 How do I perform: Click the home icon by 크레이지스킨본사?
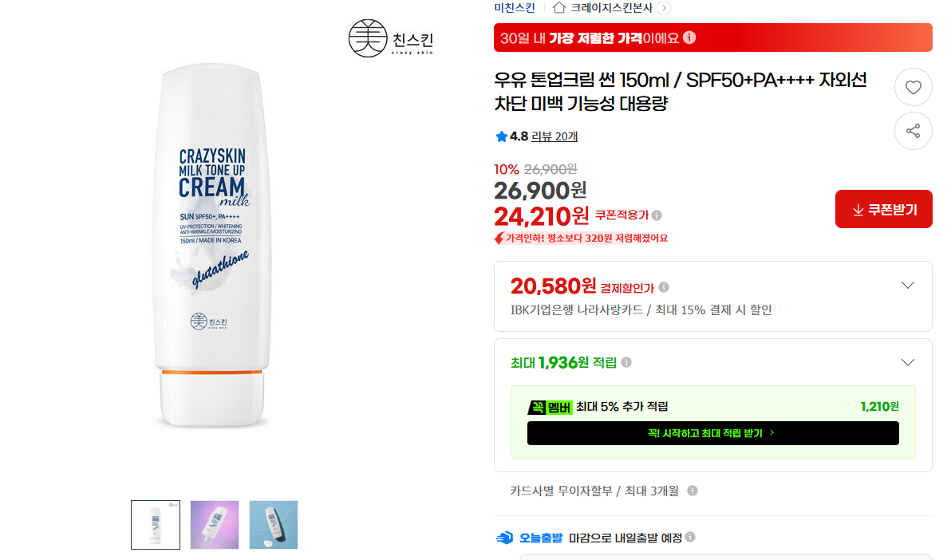click(559, 7)
